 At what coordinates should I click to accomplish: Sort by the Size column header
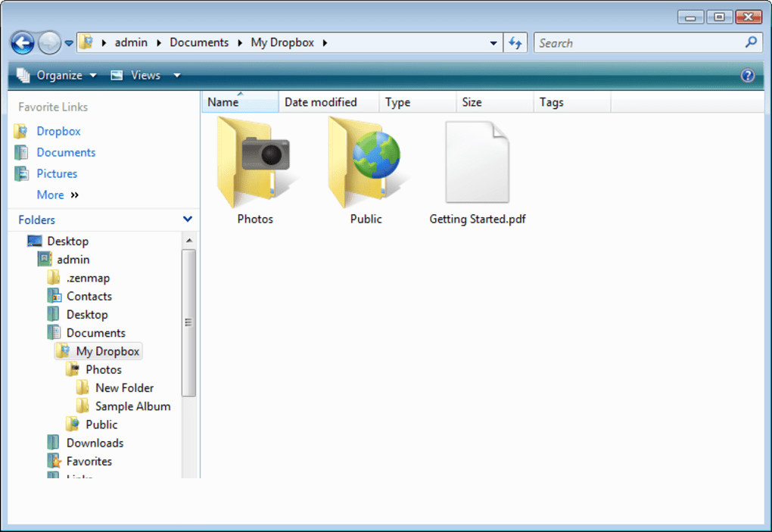click(x=495, y=102)
